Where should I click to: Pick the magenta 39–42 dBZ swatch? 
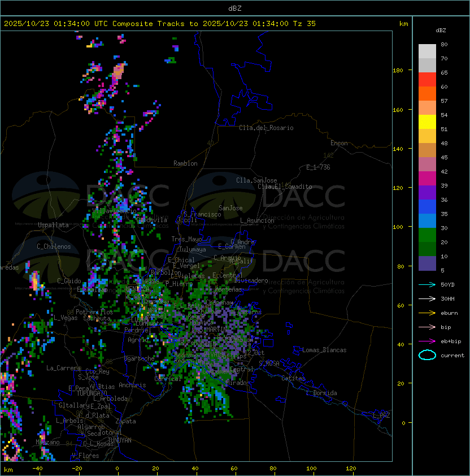[x=427, y=179]
